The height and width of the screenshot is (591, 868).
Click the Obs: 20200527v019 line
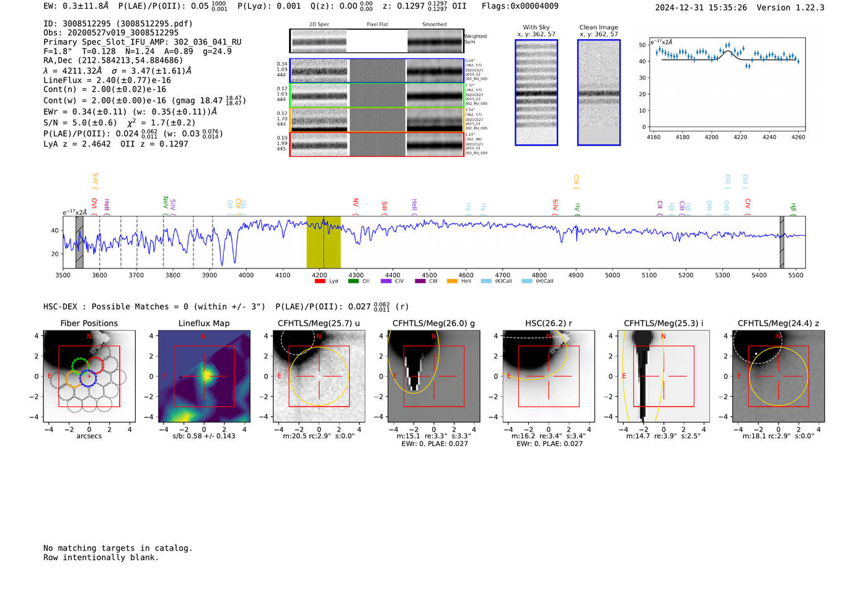click(x=111, y=33)
